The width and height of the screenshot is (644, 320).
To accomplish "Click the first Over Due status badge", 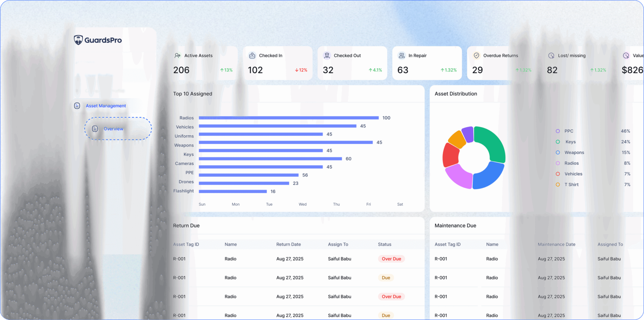I will point(391,259).
